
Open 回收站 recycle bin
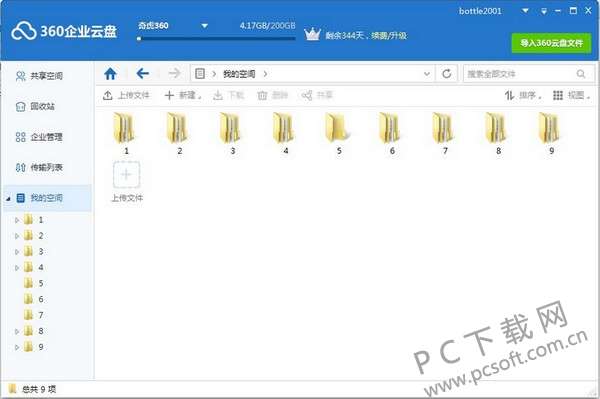tap(35, 106)
